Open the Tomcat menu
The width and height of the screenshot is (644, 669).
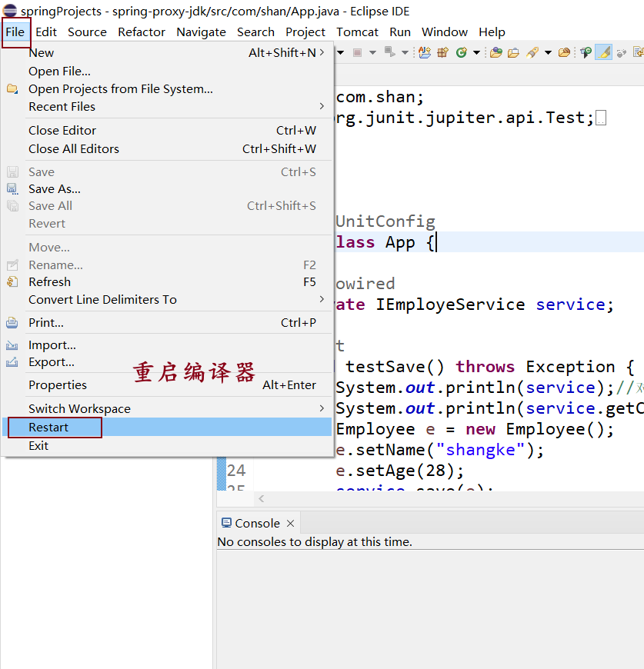tap(357, 32)
